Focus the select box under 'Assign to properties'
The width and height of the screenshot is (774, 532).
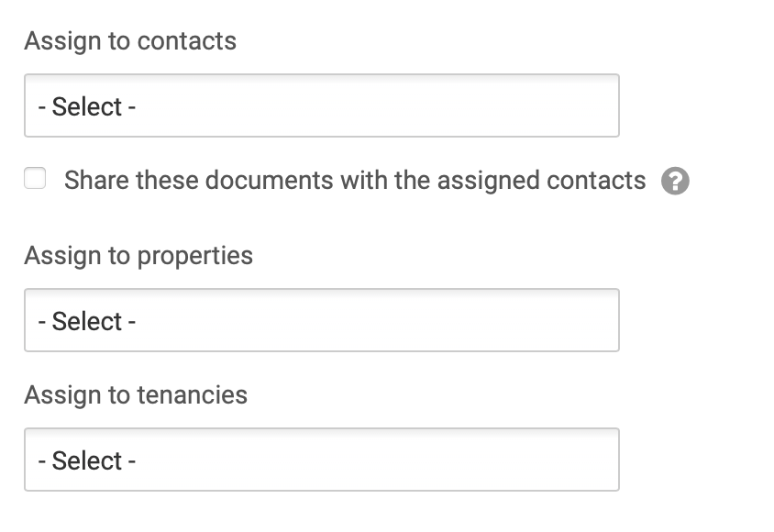coord(322,320)
